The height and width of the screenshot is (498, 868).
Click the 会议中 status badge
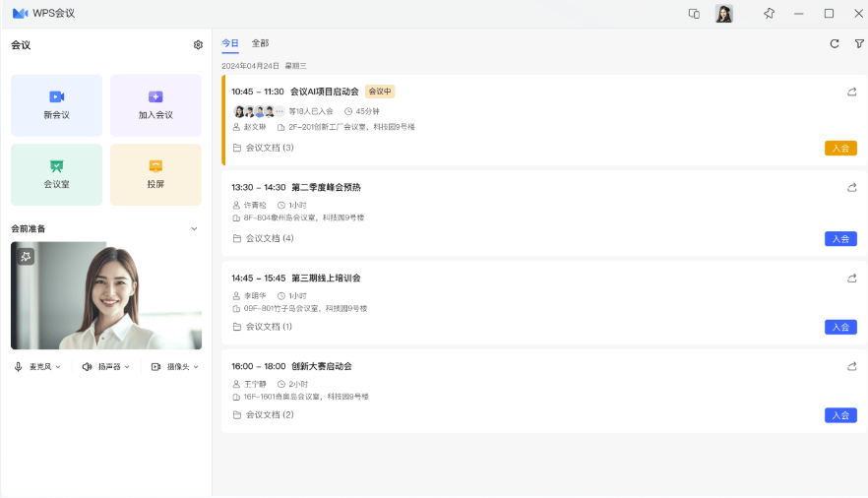click(x=380, y=92)
